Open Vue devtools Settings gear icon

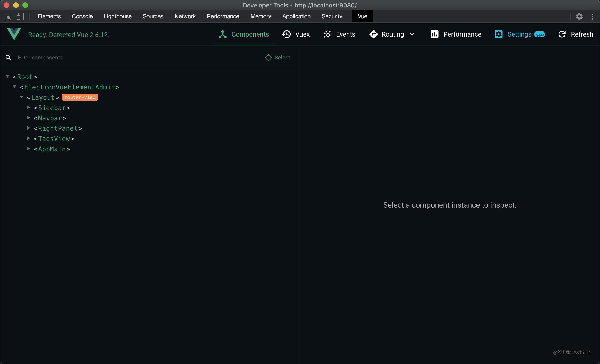click(x=499, y=34)
